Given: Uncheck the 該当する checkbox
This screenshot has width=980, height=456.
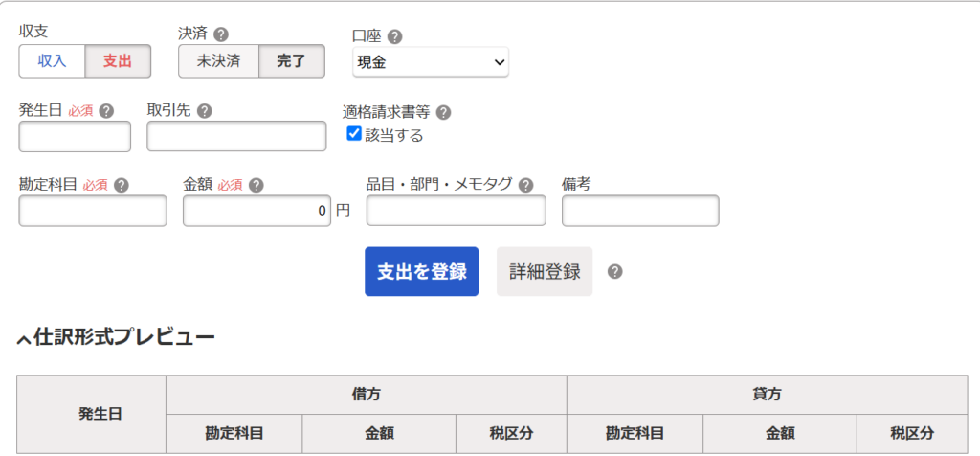Looking at the screenshot, I should [354, 133].
